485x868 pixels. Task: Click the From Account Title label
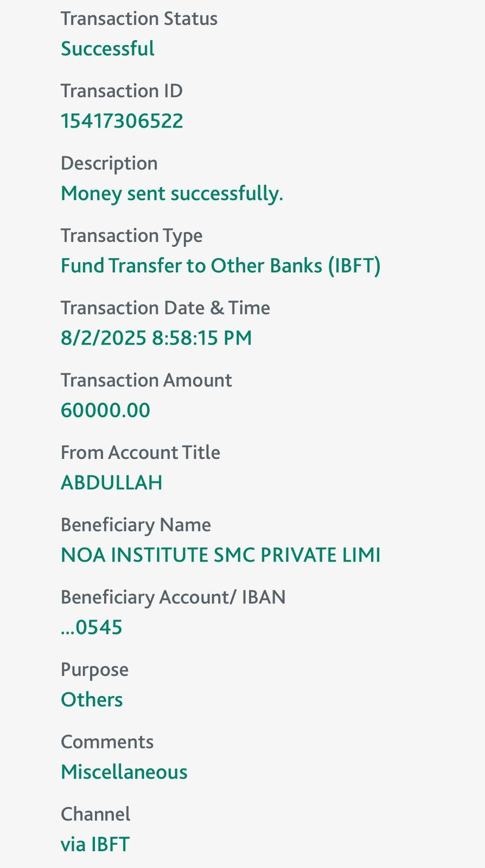[140, 452]
